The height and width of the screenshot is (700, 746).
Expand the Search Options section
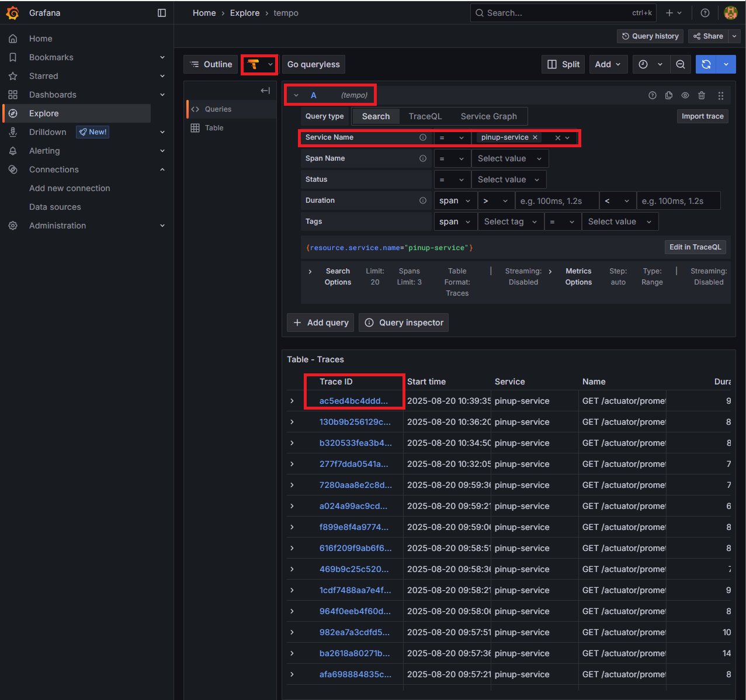point(310,271)
